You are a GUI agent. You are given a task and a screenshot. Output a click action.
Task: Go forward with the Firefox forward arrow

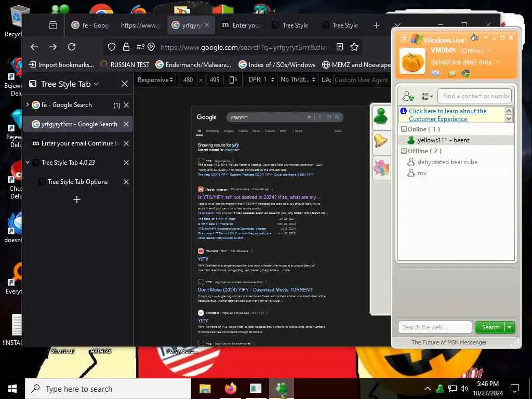[x=53, y=47]
